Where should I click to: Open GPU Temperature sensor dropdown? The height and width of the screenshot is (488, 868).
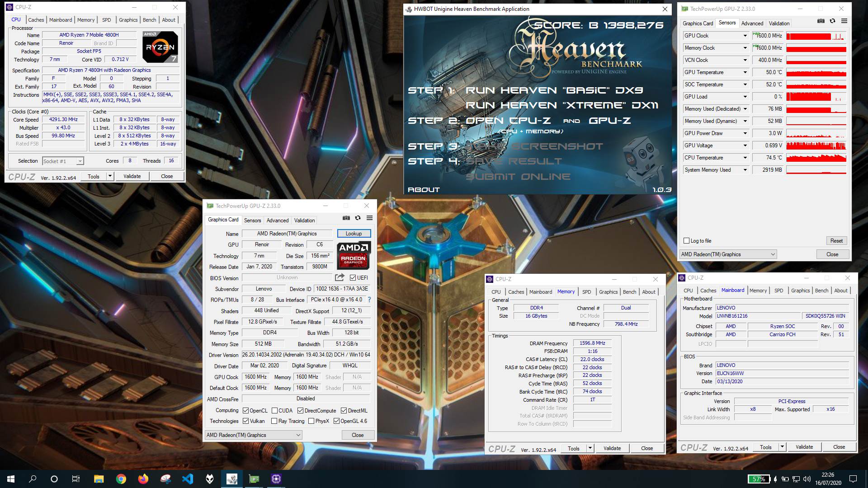pos(745,72)
